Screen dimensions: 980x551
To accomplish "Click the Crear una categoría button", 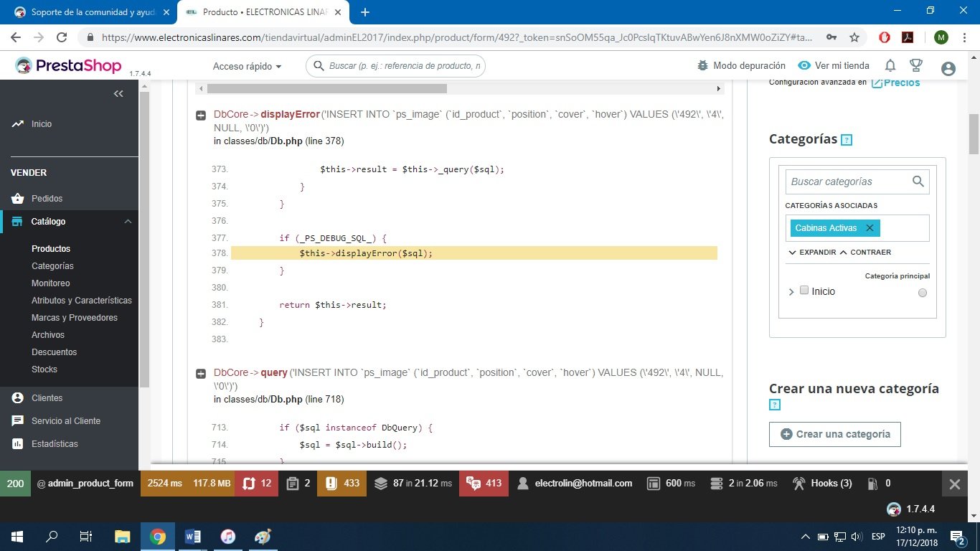I will (834, 434).
